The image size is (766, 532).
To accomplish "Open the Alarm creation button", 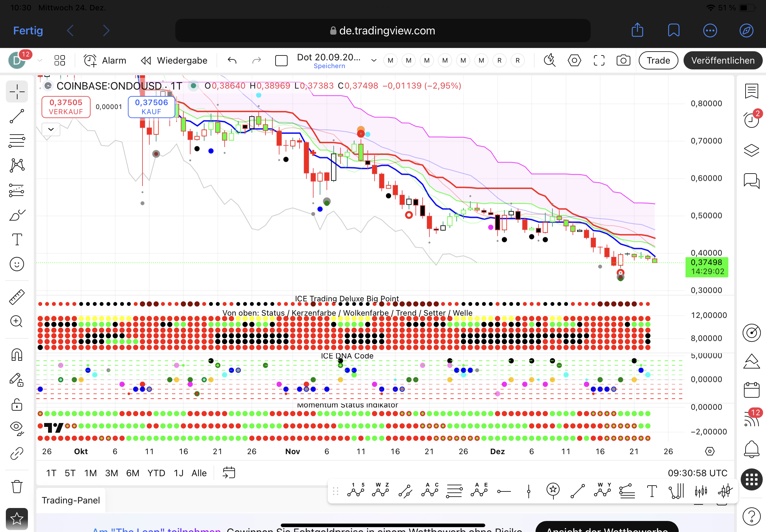I will 105,61.
